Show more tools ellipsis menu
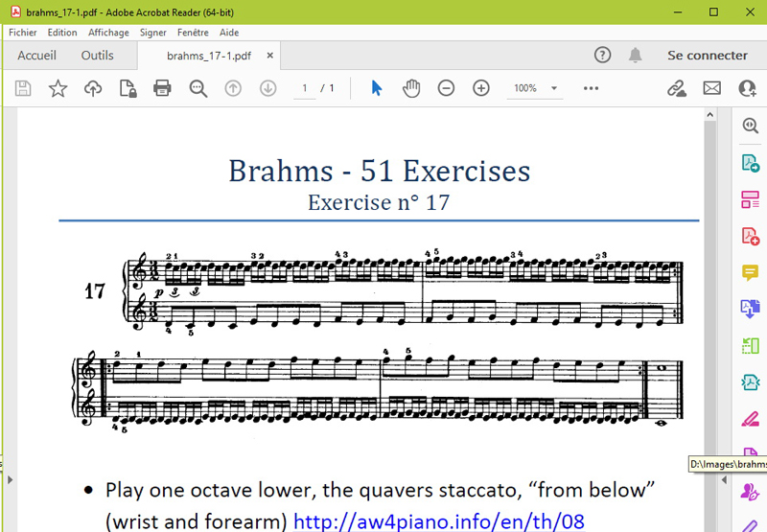Image resolution: width=767 pixels, height=532 pixels. (591, 88)
